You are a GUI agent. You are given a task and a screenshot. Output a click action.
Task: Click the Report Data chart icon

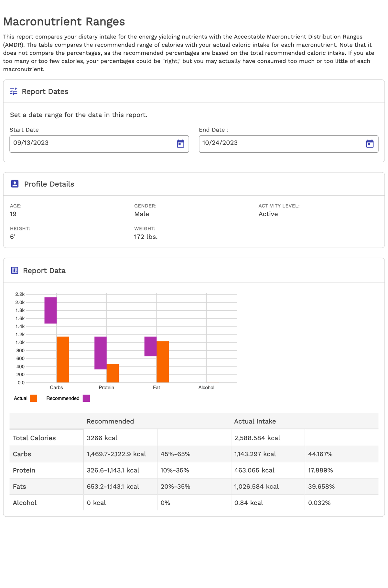pyautogui.click(x=15, y=271)
